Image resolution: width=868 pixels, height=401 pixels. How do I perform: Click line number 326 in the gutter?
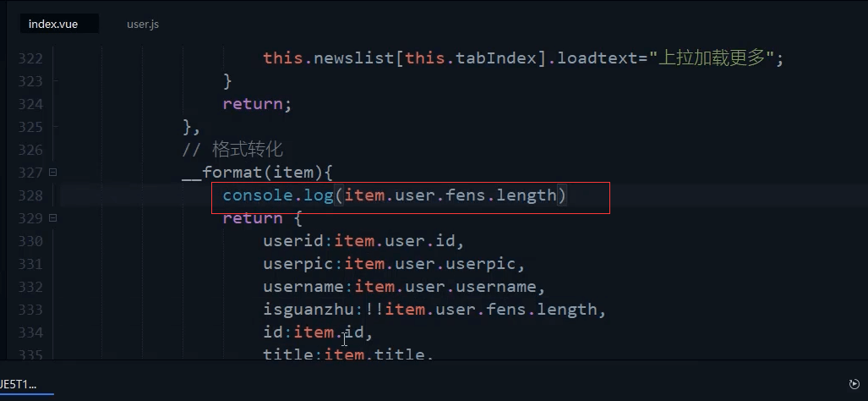coord(31,150)
